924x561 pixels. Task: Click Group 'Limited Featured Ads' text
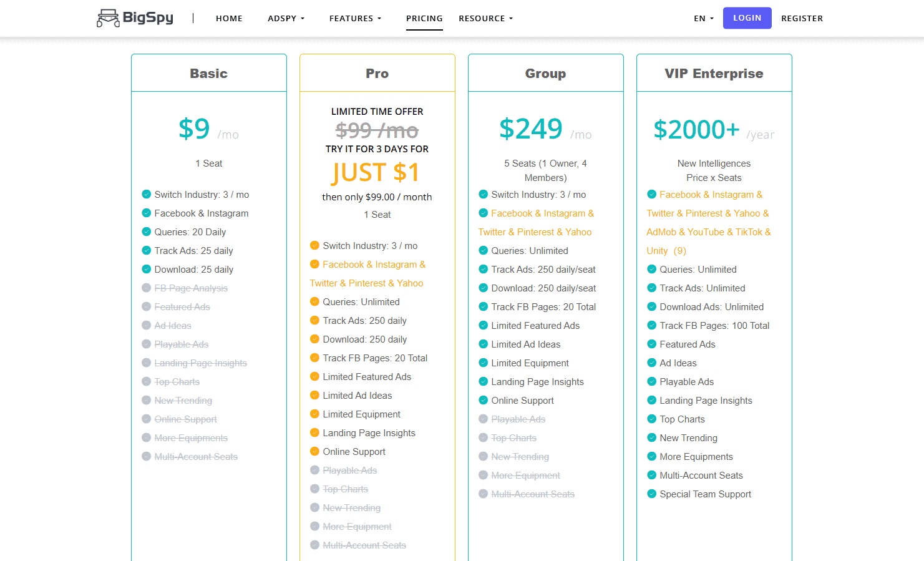pyautogui.click(x=535, y=326)
